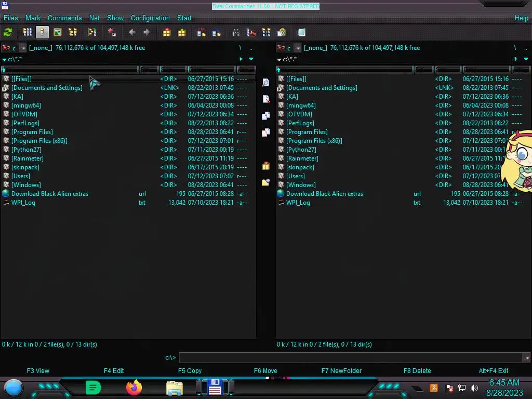Open Notepad from the toolbar icon
The image size is (532, 399).
(x=301, y=33)
